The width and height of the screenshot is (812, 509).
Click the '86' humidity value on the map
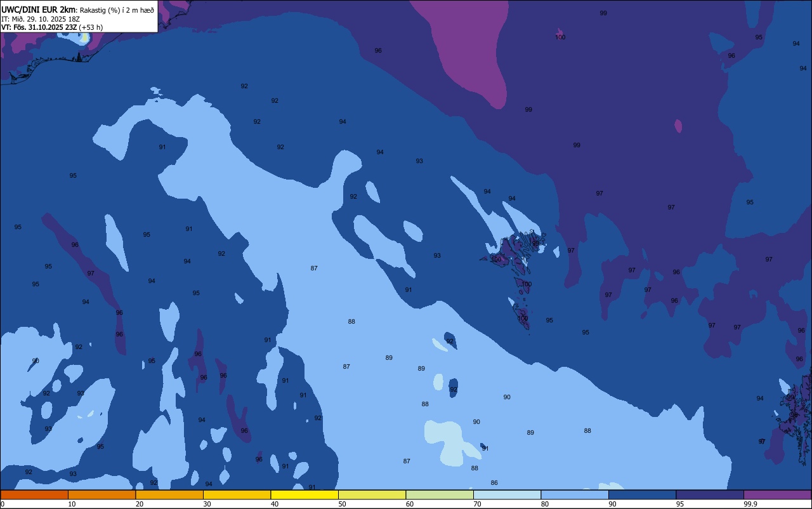(x=494, y=483)
